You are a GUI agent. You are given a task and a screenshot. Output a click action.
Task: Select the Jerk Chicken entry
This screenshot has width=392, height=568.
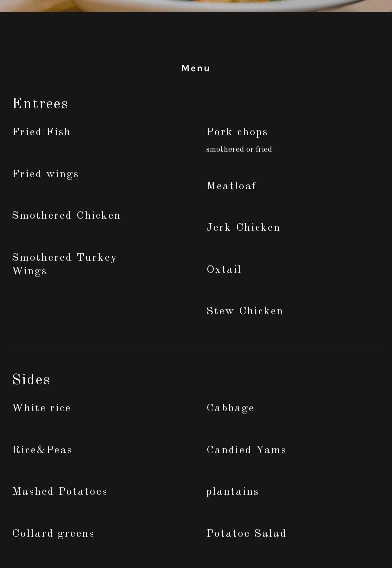tap(243, 228)
